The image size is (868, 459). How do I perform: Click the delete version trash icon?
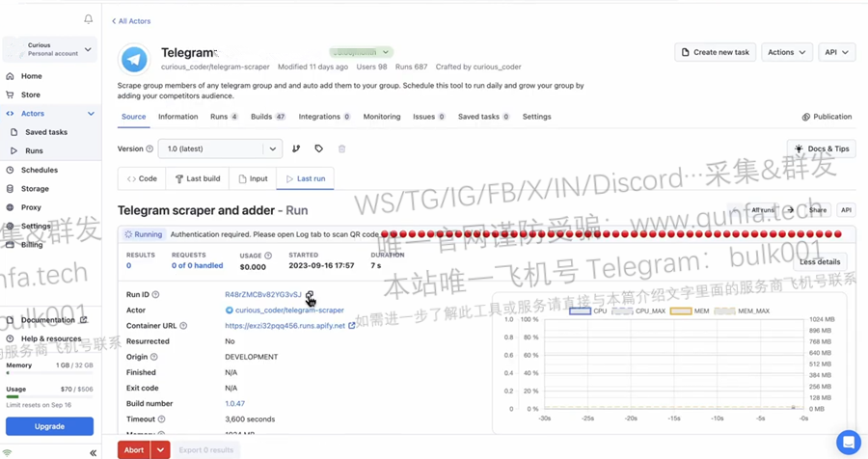tap(342, 148)
